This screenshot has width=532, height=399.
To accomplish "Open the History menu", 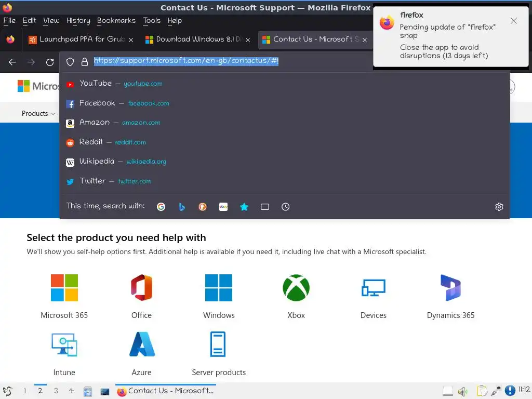I will pos(78,21).
